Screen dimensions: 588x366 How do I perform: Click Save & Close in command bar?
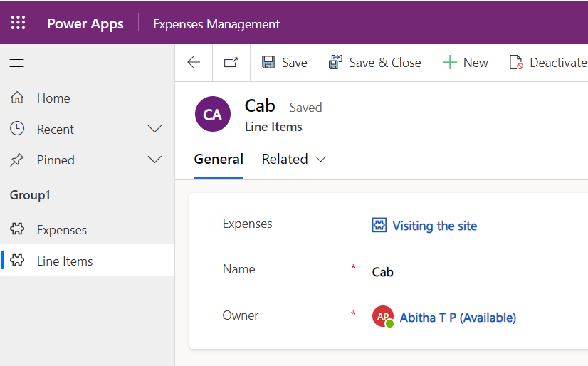point(375,63)
